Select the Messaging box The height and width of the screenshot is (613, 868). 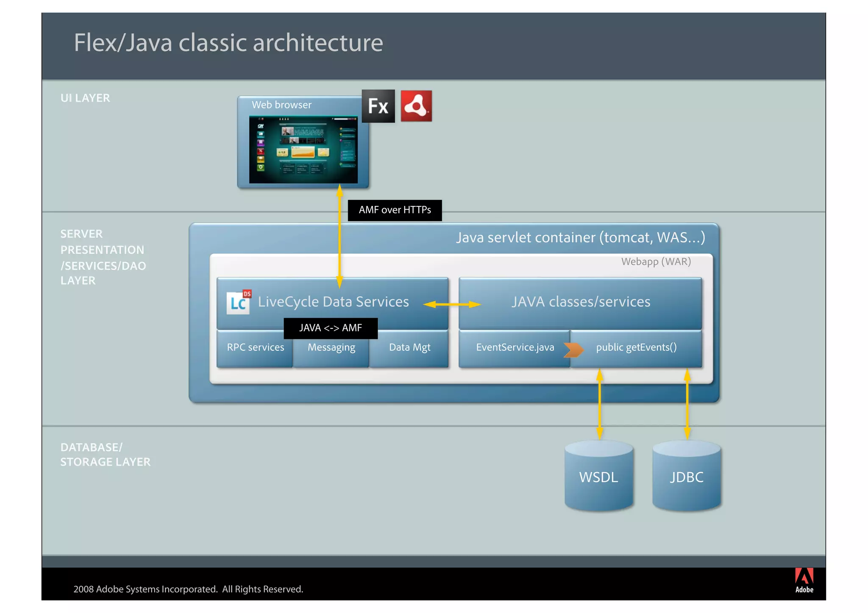tap(331, 351)
